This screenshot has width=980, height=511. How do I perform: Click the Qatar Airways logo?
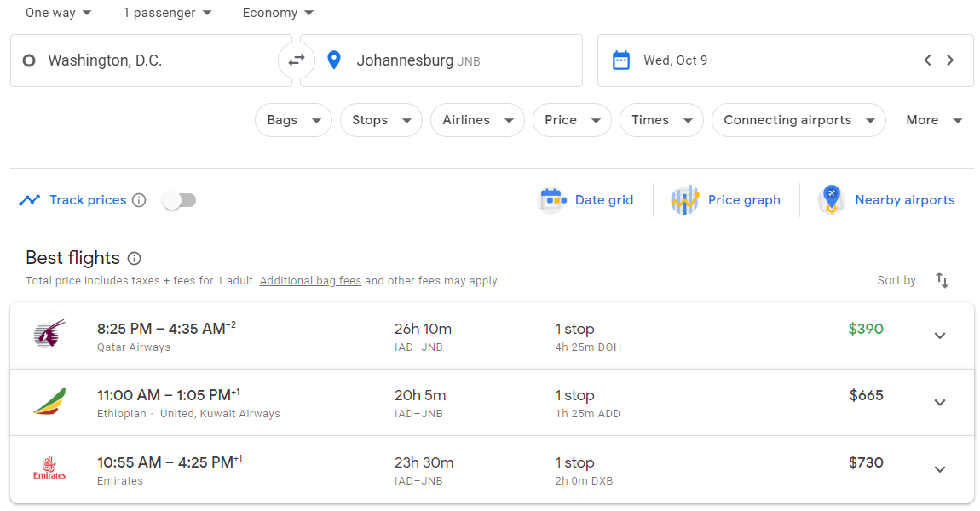click(x=49, y=335)
